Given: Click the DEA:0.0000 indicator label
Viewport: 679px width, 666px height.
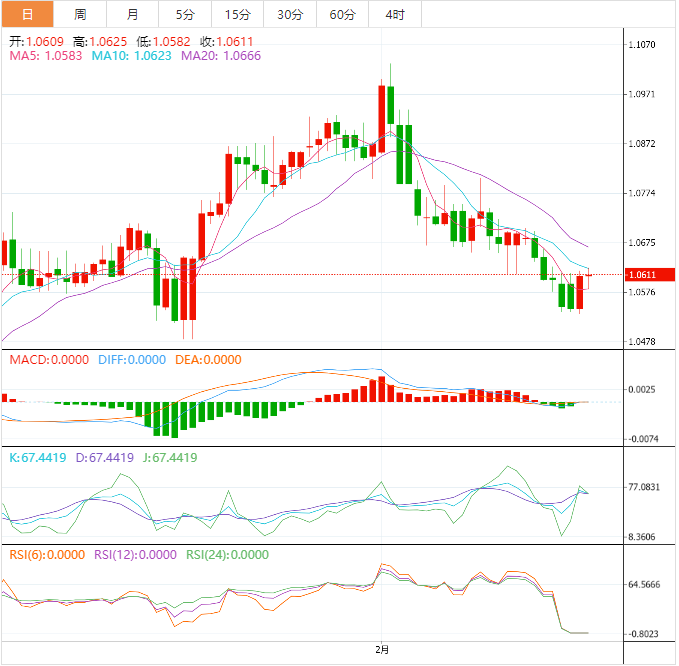Looking at the screenshot, I should (208, 360).
